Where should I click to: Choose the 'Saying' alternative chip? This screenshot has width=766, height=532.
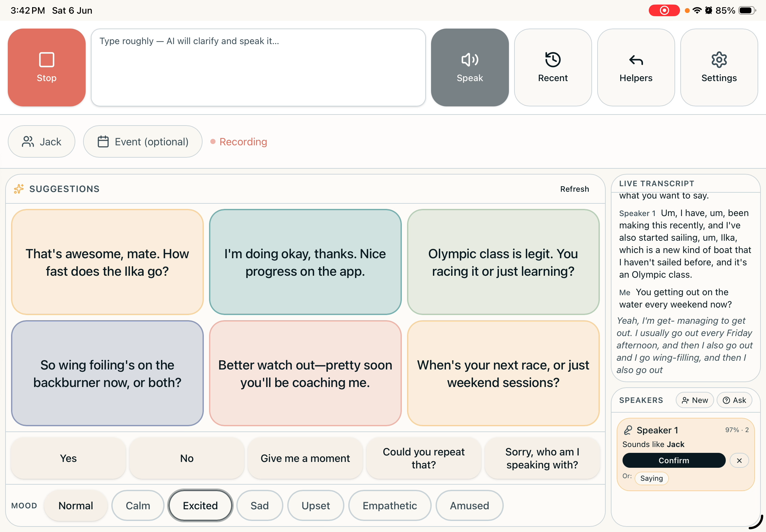coord(651,478)
